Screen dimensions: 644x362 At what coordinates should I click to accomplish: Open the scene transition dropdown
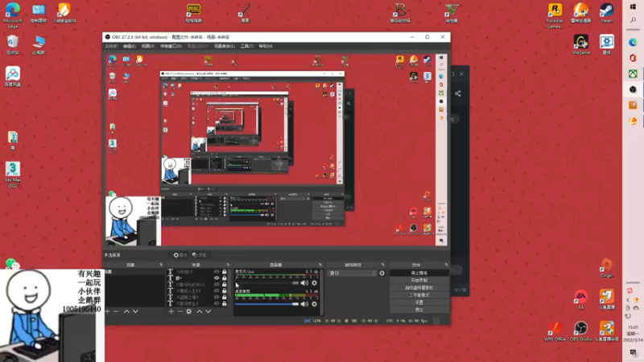pyautogui.click(x=353, y=273)
